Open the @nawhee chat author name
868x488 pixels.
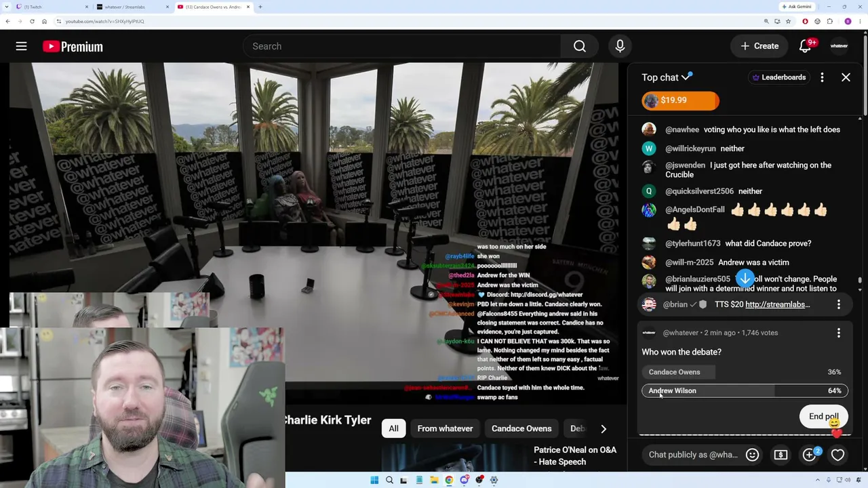point(682,129)
